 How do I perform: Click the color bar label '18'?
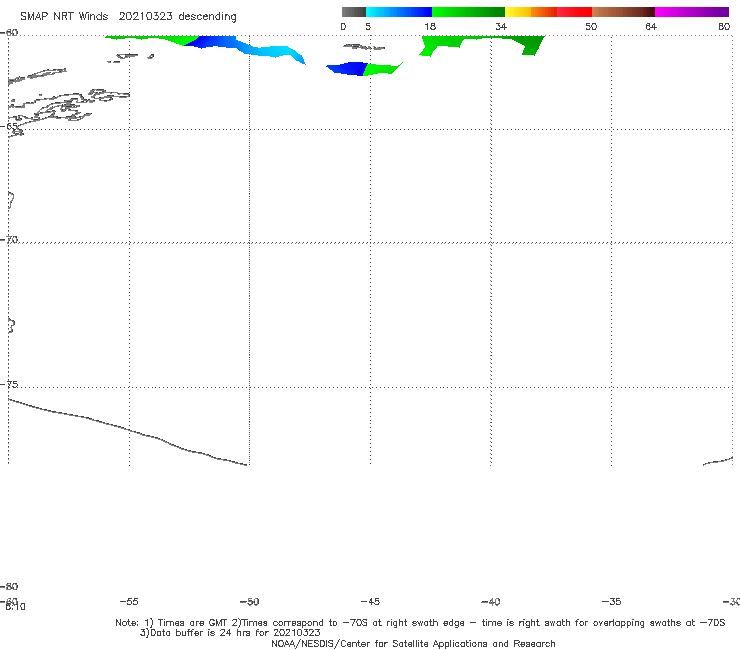click(x=430, y=26)
